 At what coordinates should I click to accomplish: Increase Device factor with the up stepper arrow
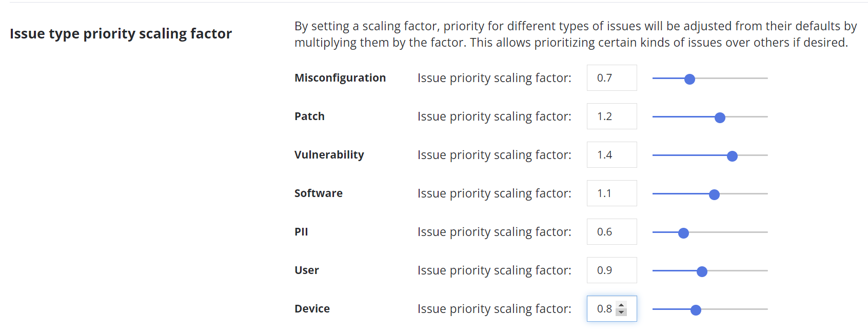point(621,305)
